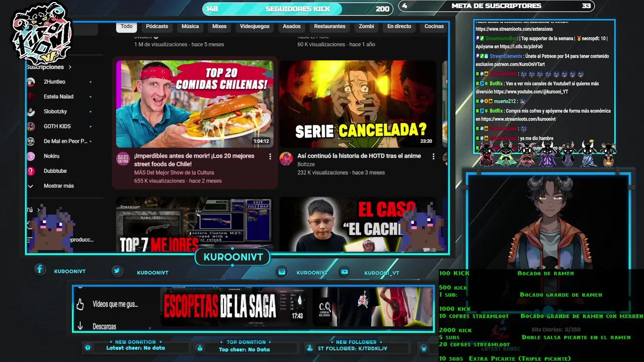Open the GOTH KIDS channel avatar
Viewport: 644px width, 362px height.
point(31,126)
